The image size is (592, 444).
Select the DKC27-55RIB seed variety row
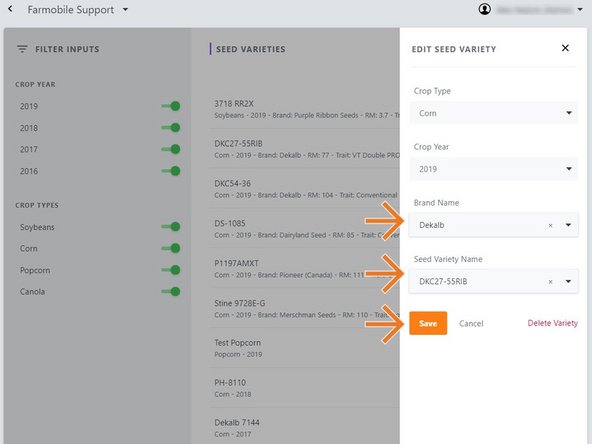(304, 149)
